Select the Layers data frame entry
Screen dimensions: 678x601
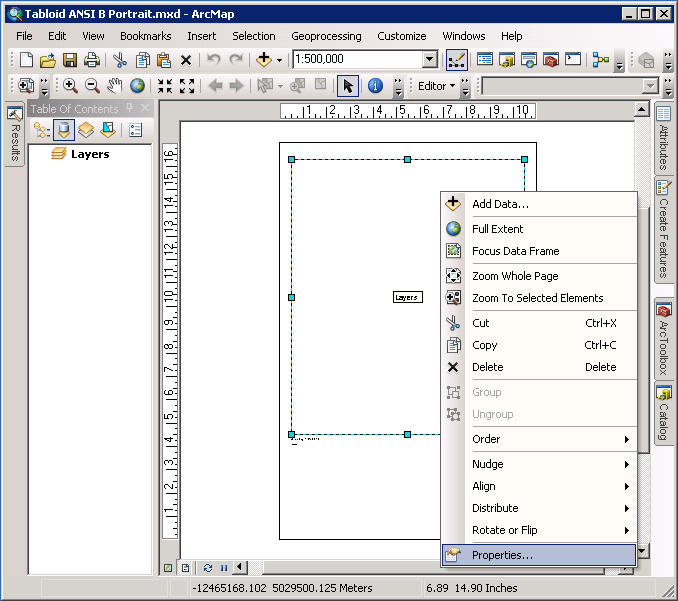pyautogui.click(x=90, y=154)
